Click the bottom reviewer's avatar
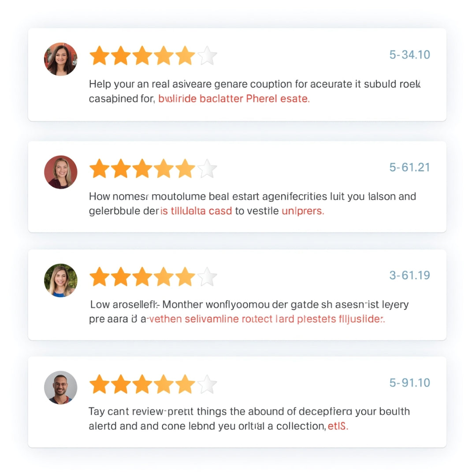The image size is (476, 476). click(x=60, y=388)
